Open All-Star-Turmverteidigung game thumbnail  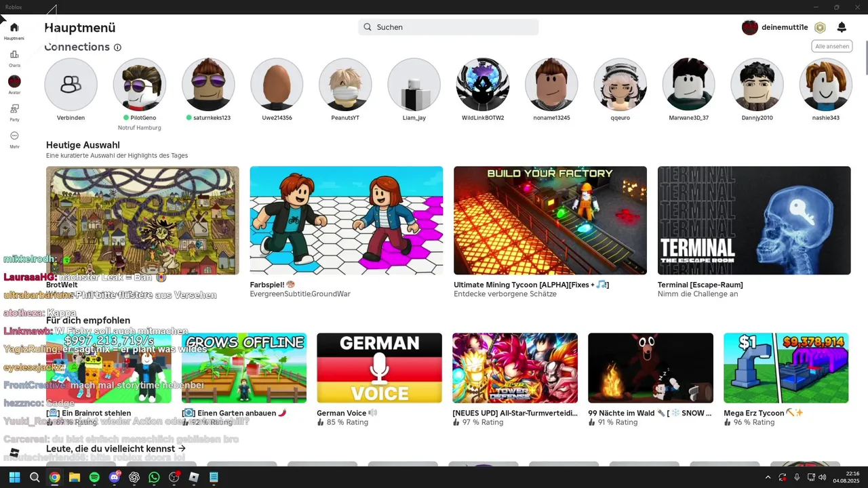pos(515,368)
